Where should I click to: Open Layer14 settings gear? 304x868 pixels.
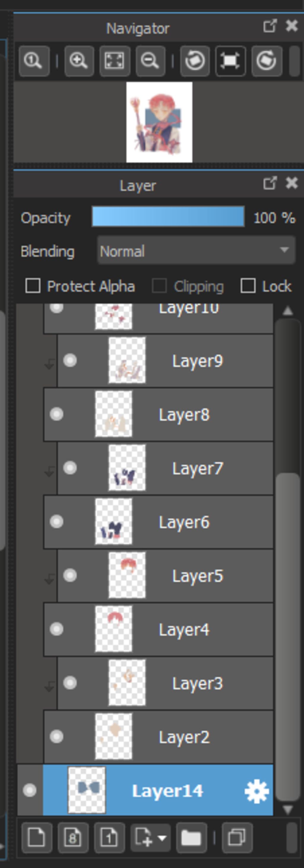coord(257,791)
